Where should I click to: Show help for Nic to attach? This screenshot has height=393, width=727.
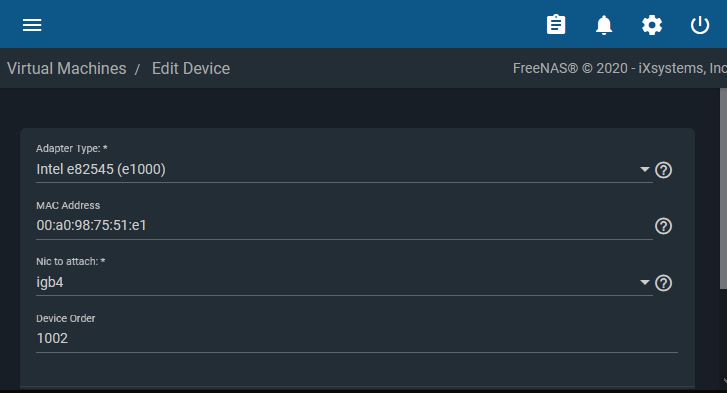[663, 283]
